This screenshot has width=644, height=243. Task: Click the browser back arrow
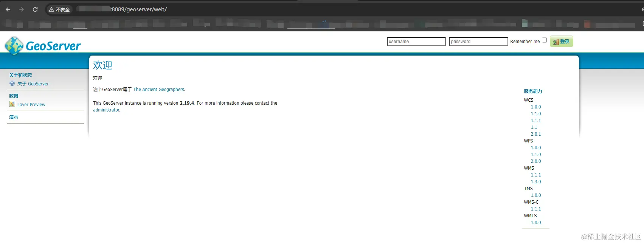click(8, 9)
